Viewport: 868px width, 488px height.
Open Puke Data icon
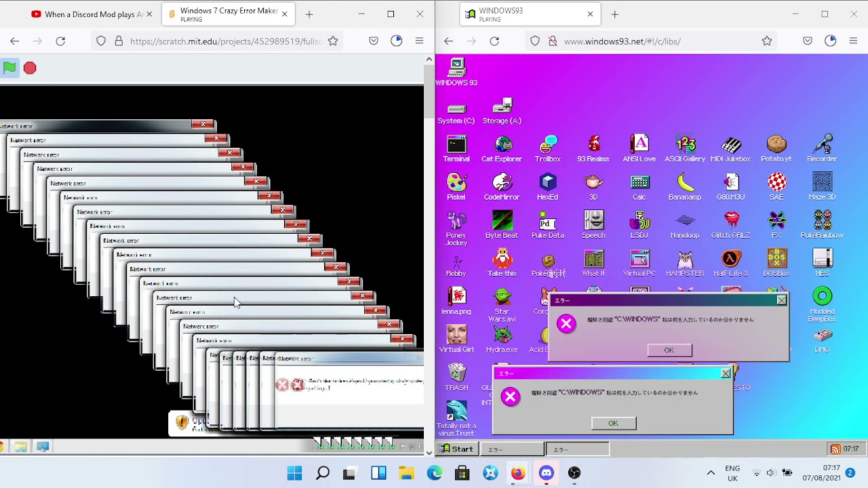548,225
